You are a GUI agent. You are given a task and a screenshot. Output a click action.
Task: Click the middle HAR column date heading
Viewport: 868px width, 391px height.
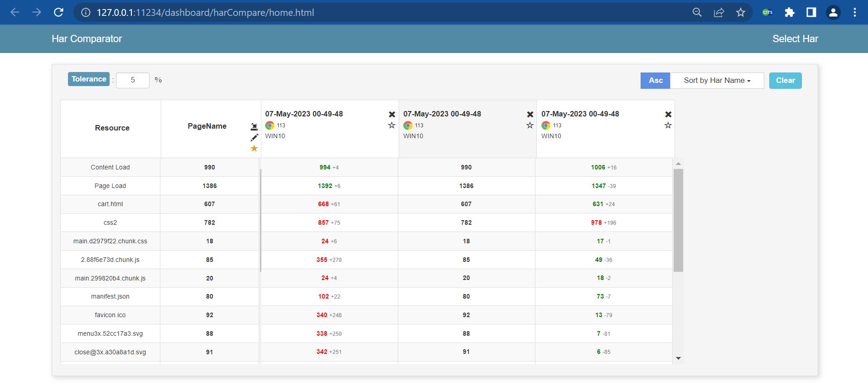pyautogui.click(x=442, y=114)
